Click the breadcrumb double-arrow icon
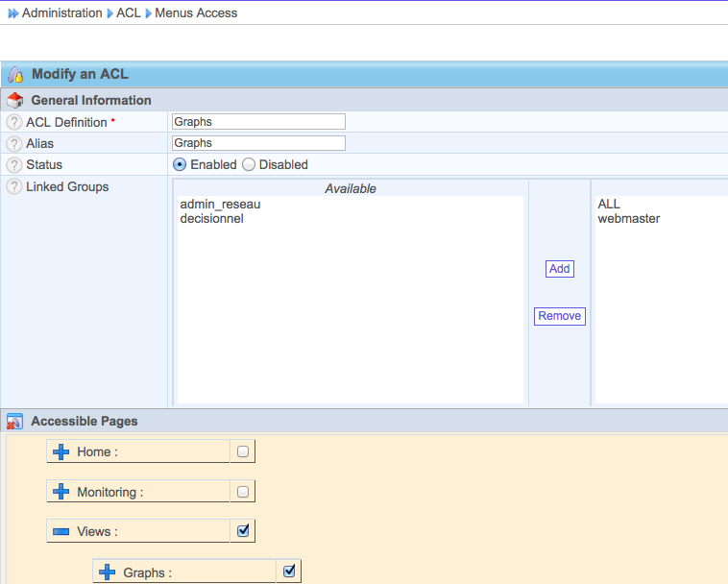 12,13
